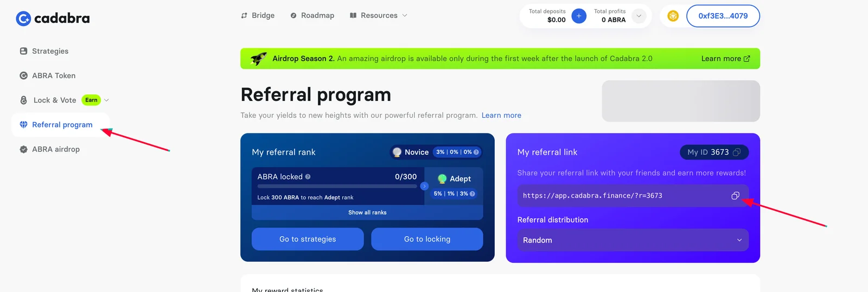This screenshot has height=292, width=868.
Task: Click Learn more under Referral program heading
Action: (501, 115)
